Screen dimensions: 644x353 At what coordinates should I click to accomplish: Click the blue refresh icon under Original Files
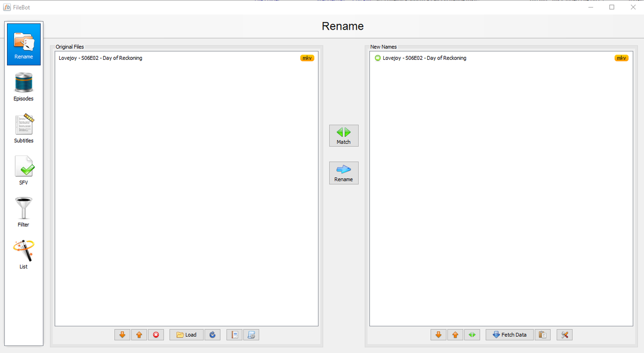click(212, 335)
